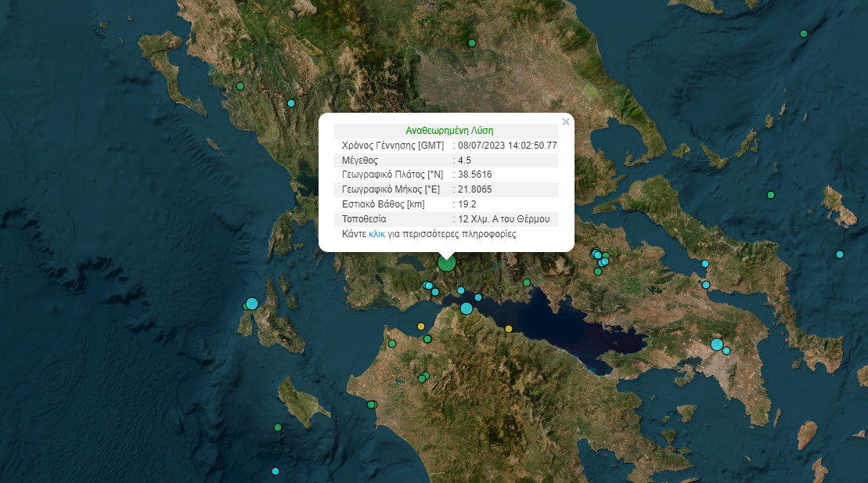Click the 'Αναθεωρημένη Λύση' popup header
868x483 pixels.
pyautogui.click(x=448, y=131)
